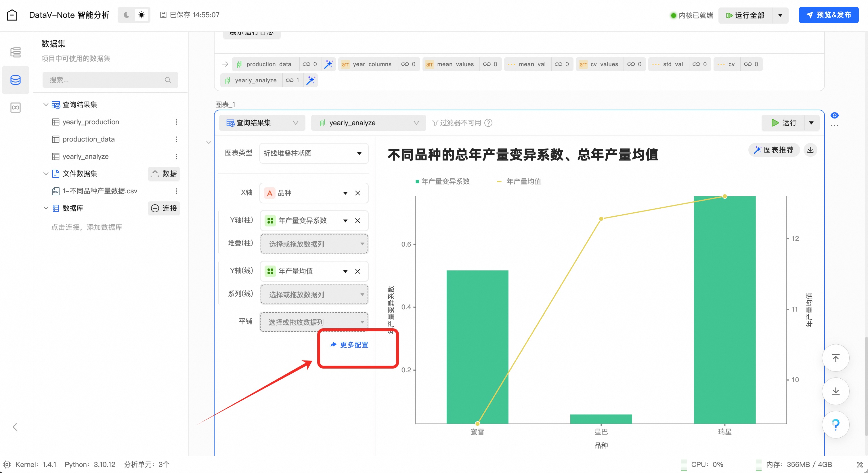Open the 图表类型 chart type dropdown

313,153
